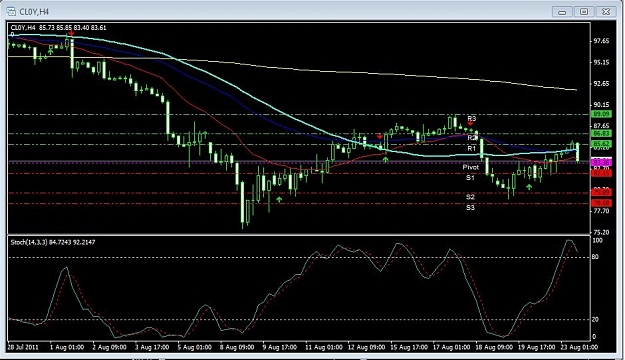Screen dimensions: 625x360
Task: Click the '9 Aug 17:00' time label
Action: click(280, 347)
